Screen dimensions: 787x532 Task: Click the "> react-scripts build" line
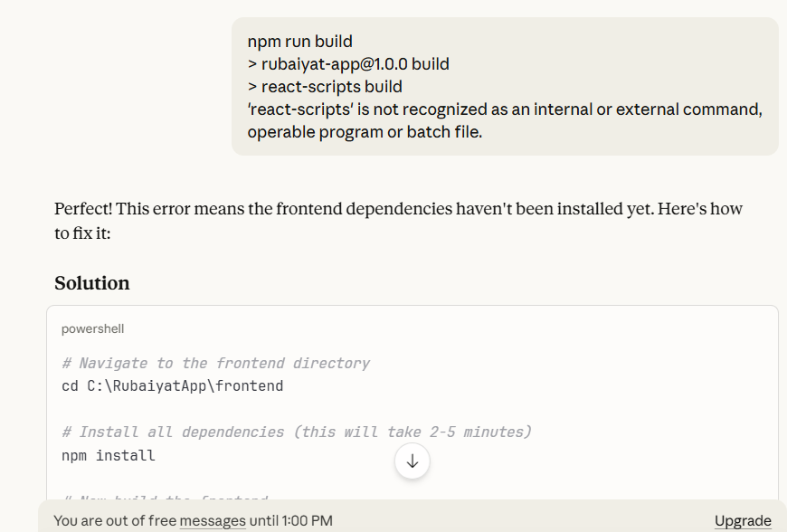coord(325,87)
